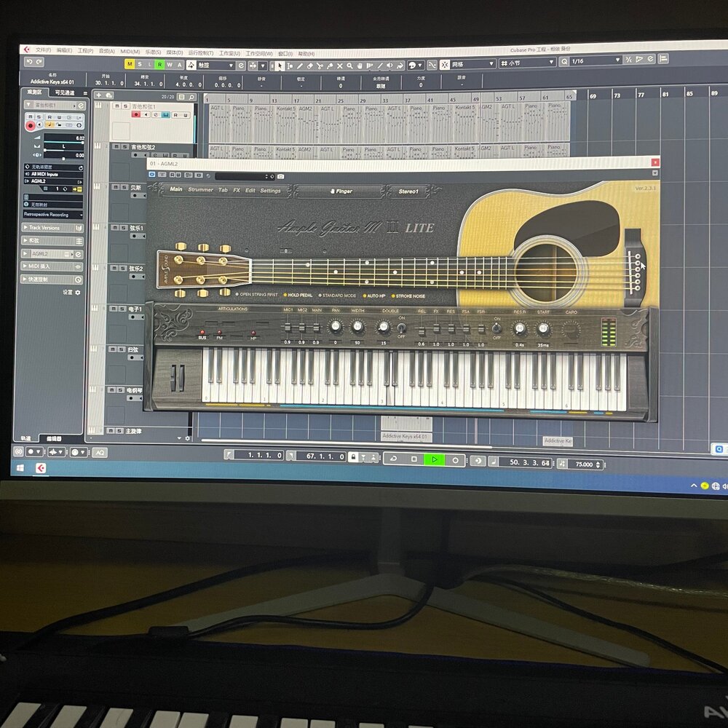Screen dimensions: 728x728
Task: Choose the Zoom magnifier tool
Action: pos(349,66)
